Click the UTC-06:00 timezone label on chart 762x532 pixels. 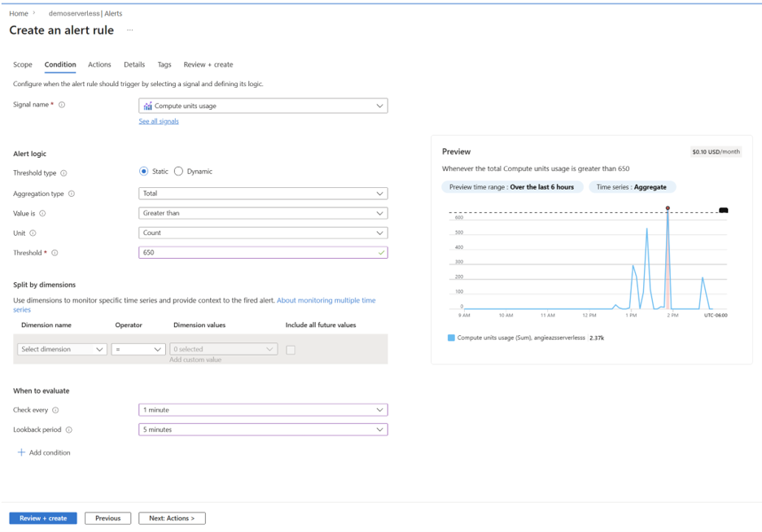(x=716, y=316)
